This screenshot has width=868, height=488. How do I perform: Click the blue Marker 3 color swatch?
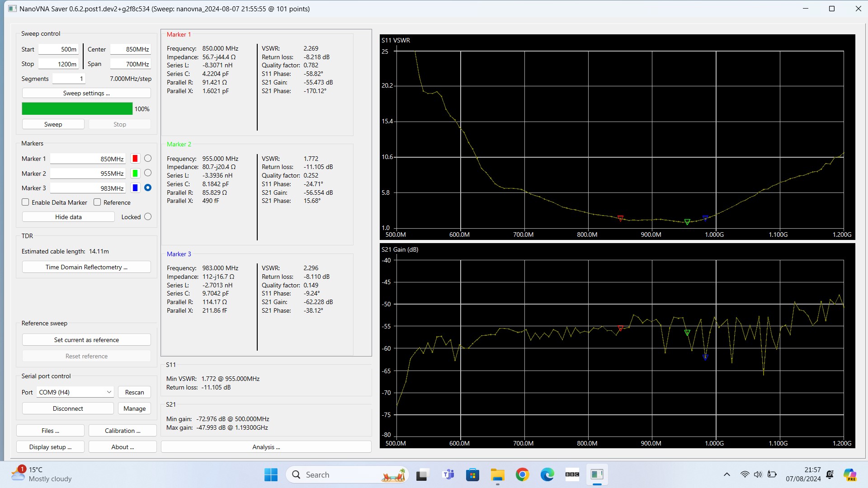coord(135,188)
